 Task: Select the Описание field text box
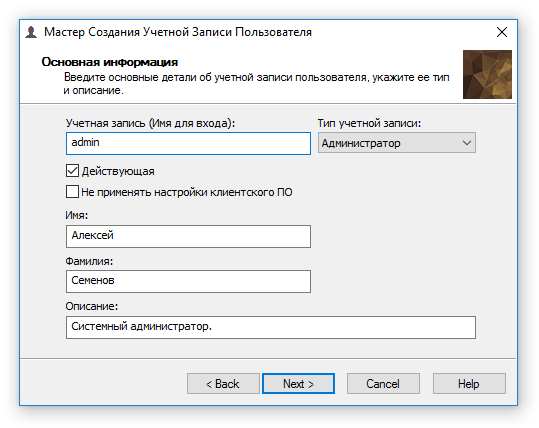pyautogui.click(x=271, y=327)
